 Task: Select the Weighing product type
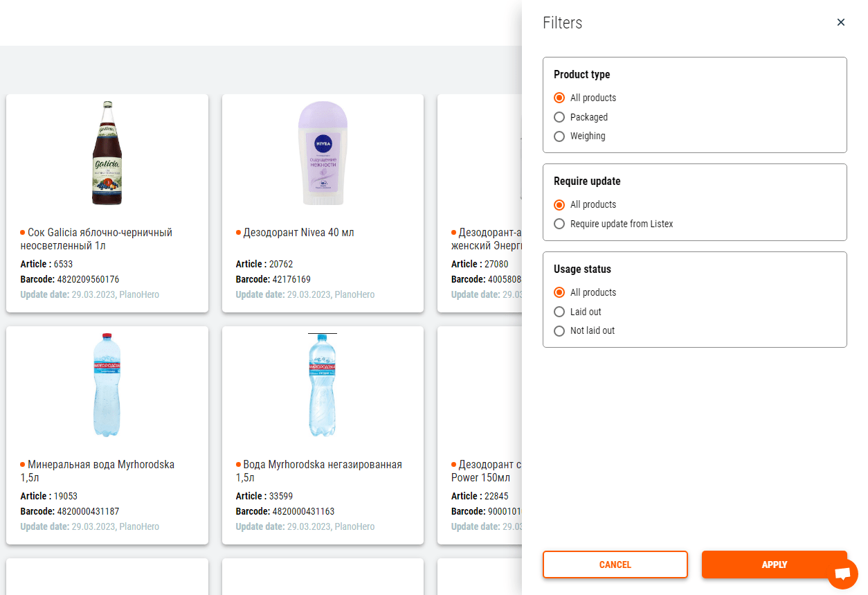point(559,136)
